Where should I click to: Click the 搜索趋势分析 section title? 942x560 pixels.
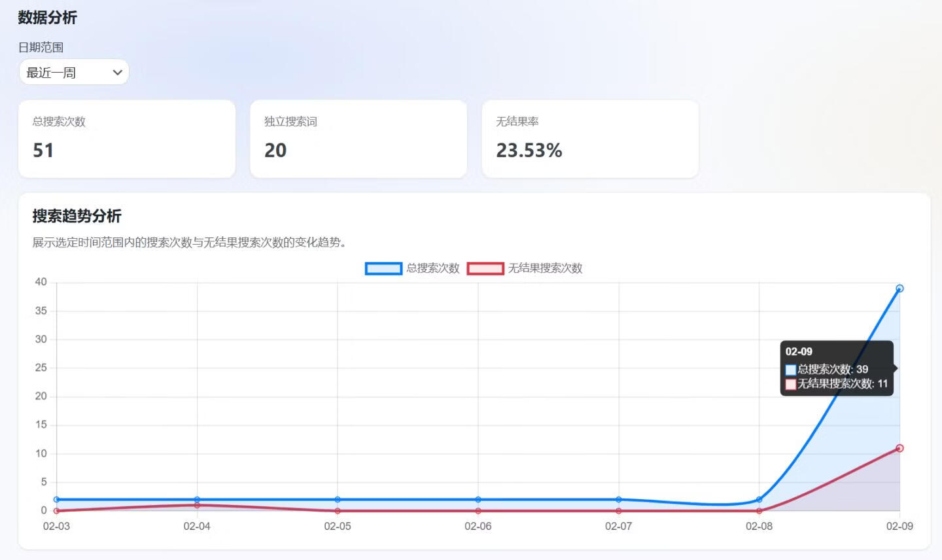click(77, 216)
